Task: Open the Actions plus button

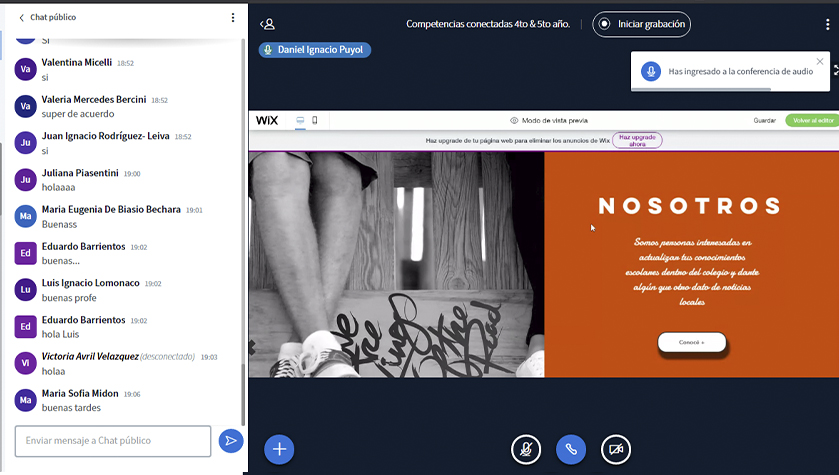Action: [279, 449]
